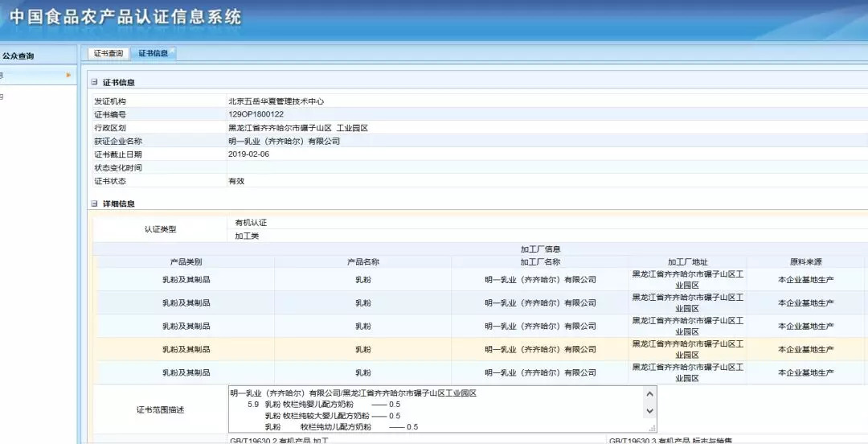Click the scroll up arrow in 证书范围描述 box

650,393
